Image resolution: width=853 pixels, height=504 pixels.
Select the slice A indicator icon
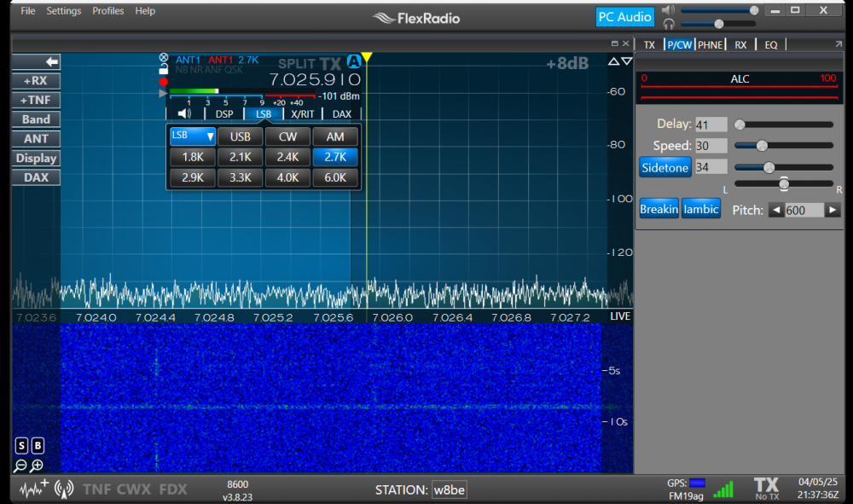coord(354,61)
